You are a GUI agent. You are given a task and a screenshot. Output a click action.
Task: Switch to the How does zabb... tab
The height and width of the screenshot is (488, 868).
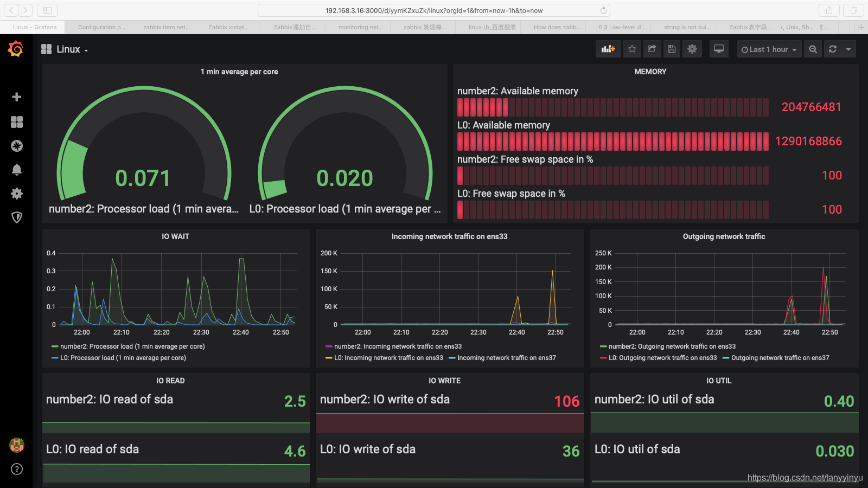pos(553,27)
